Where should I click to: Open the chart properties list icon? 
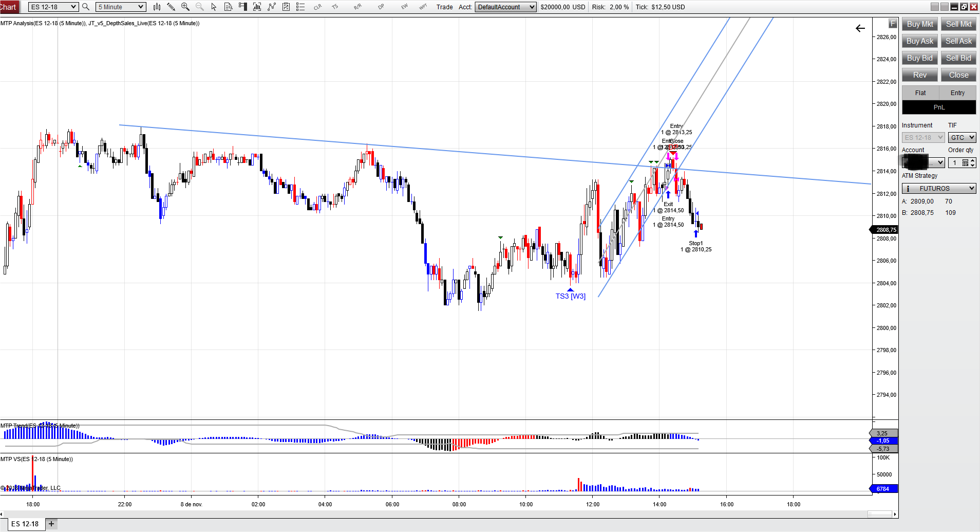pos(300,7)
